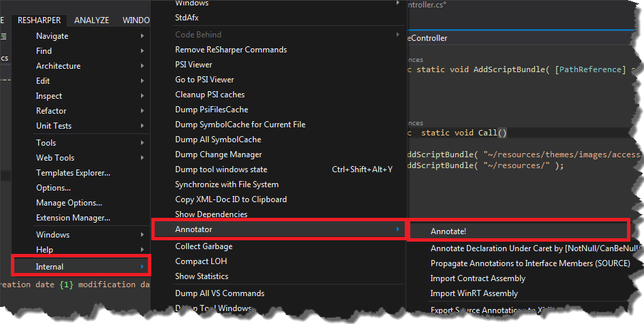Expand the arrow next to Annotator
Screen dimensions: 644x324
pos(397,229)
